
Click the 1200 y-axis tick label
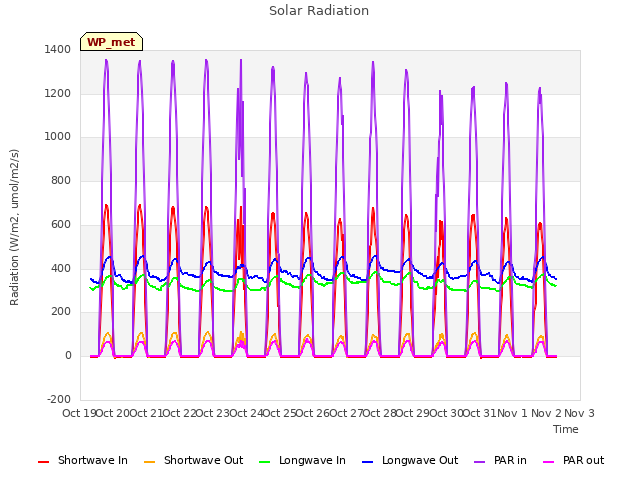(58, 93)
